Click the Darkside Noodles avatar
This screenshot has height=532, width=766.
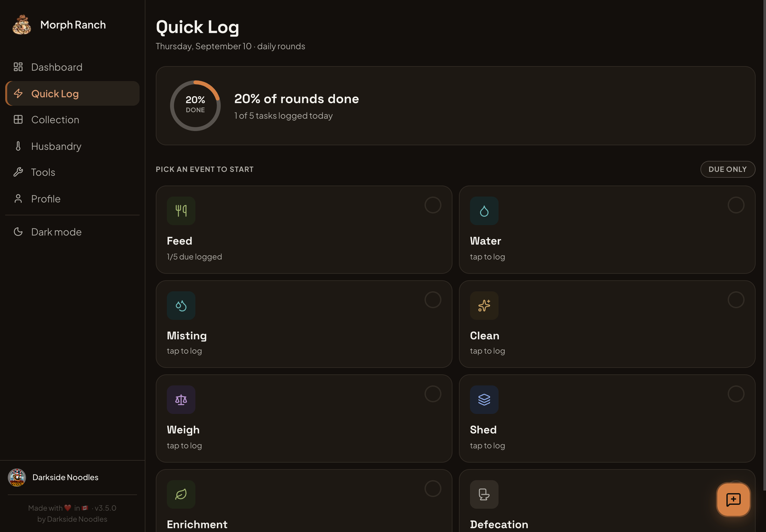click(x=17, y=477)
